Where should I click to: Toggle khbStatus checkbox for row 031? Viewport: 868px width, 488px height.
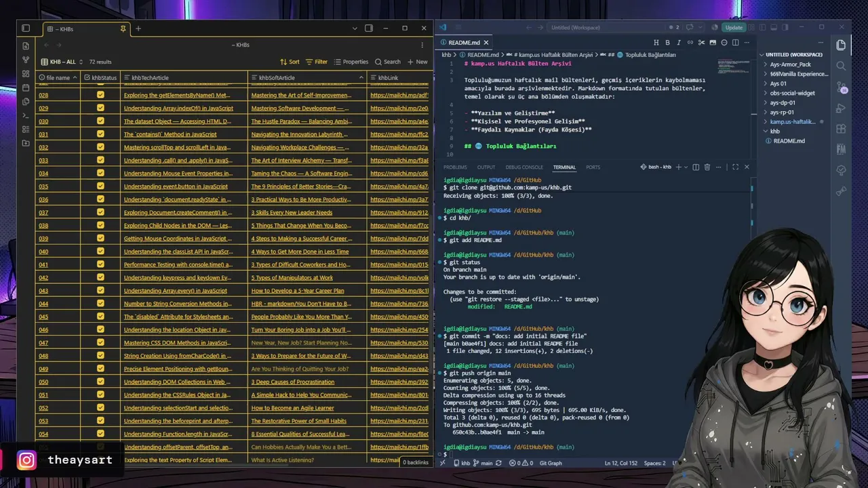[x=100, y=134]
